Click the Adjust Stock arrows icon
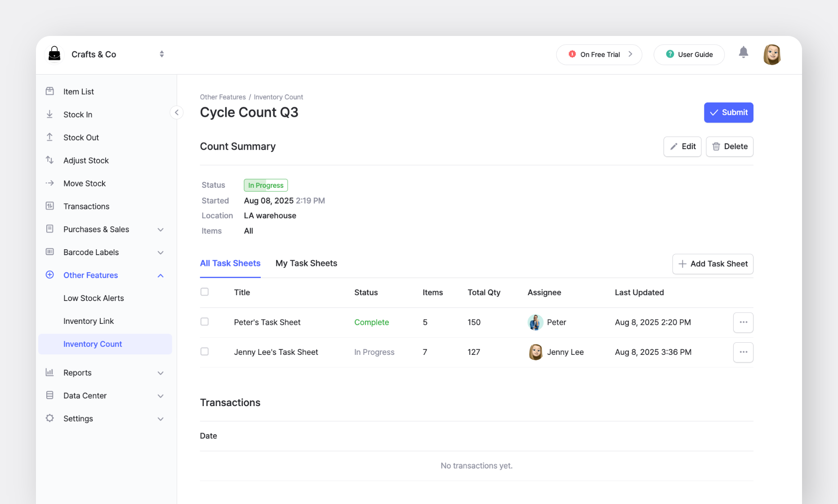This screenshot has width=838, height=504. point(49,160)
